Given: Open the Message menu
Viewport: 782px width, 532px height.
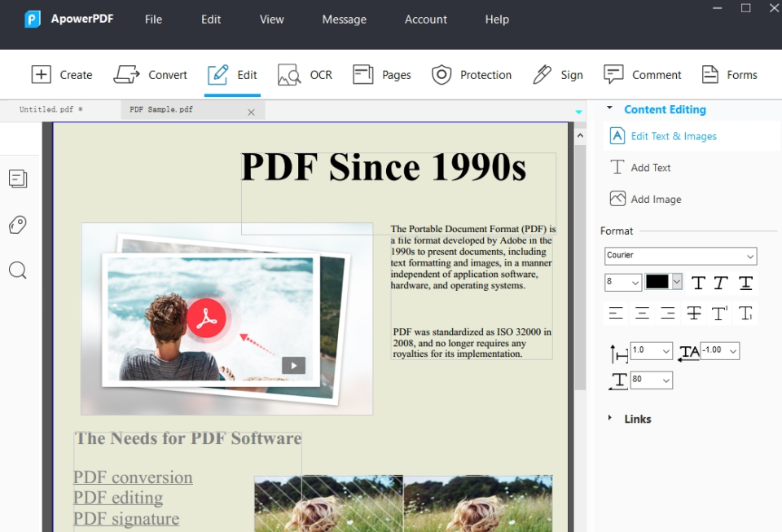Looking at the screenshot, I should [344, 19].
